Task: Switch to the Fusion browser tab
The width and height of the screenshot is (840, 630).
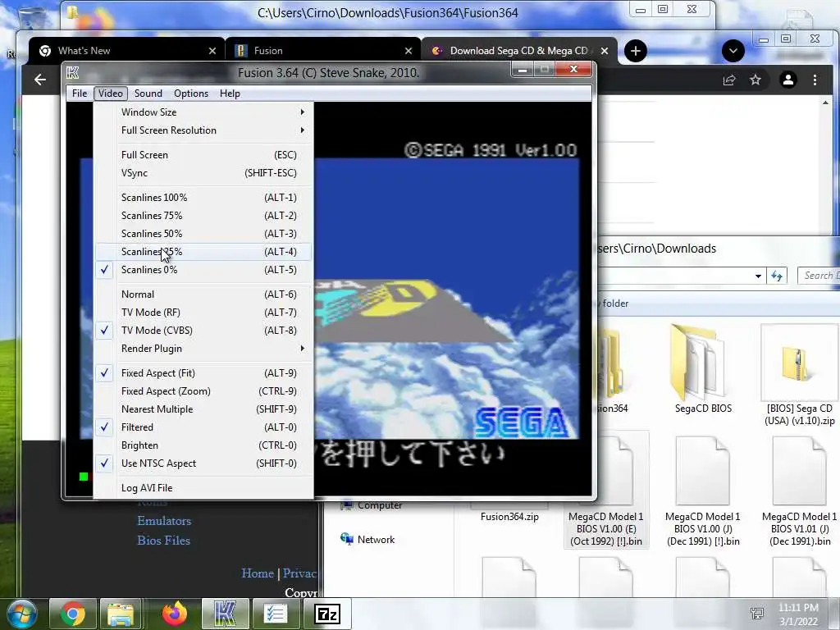Action: click(x=323, y=51)
